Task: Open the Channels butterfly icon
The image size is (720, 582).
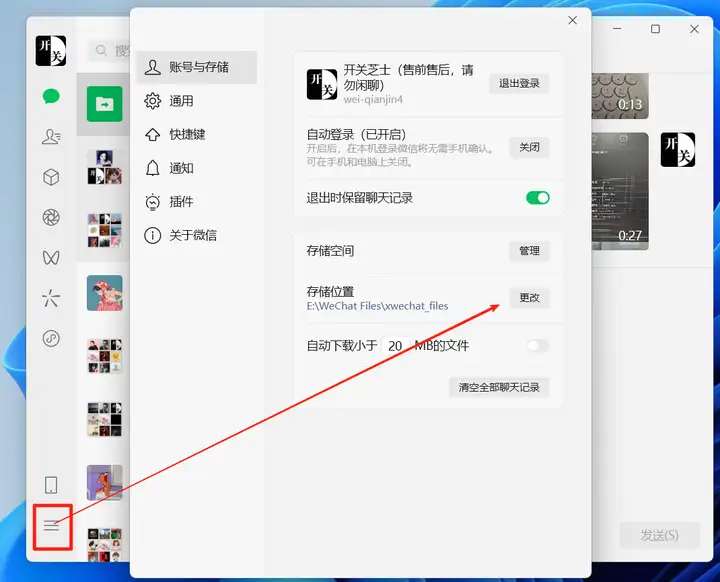Action: click(x=51, y=258)
